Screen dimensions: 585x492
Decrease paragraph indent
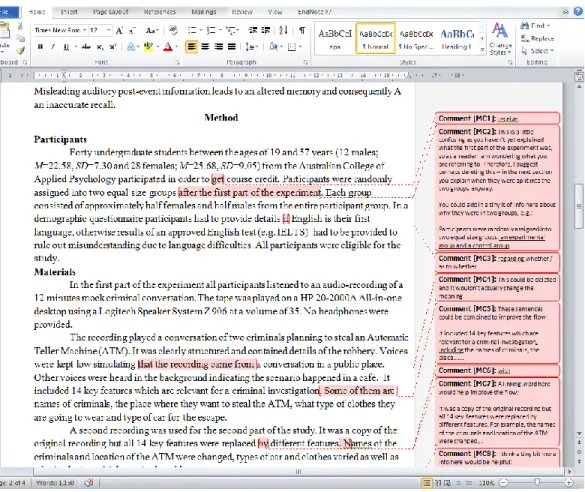[x=253, y=30]
